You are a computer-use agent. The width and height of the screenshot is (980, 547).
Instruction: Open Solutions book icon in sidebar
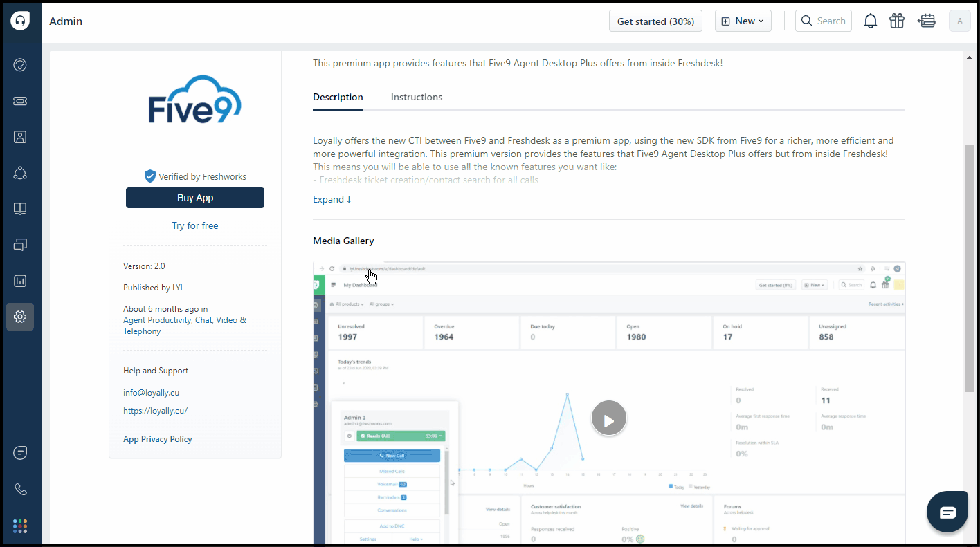click(x=20, y=209)
